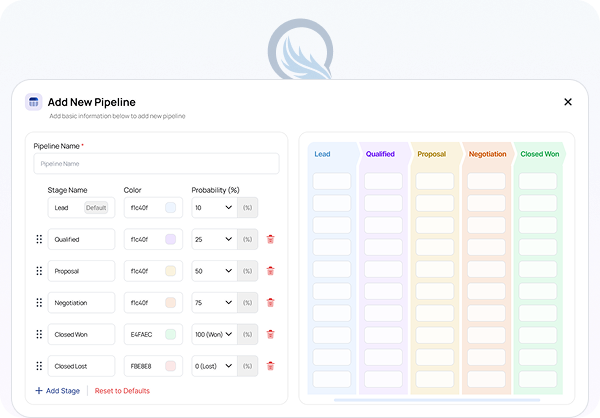Focus the Pipeline Name input field
This screenshot has height=418, width=600.
156,163
